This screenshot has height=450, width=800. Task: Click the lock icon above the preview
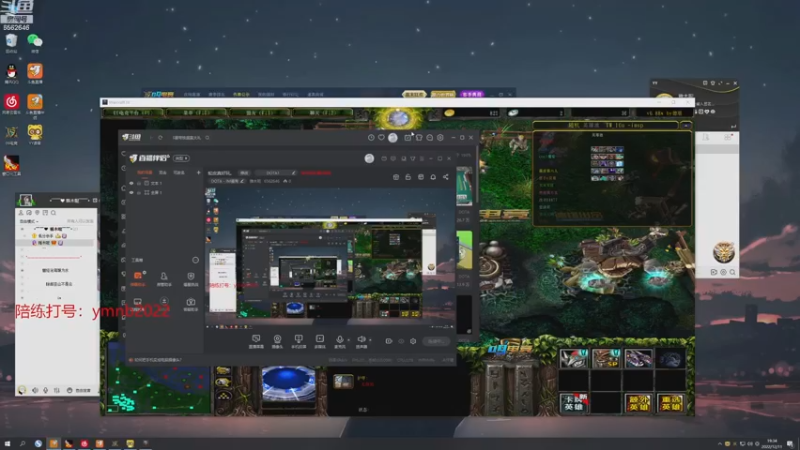pos(408,177)
